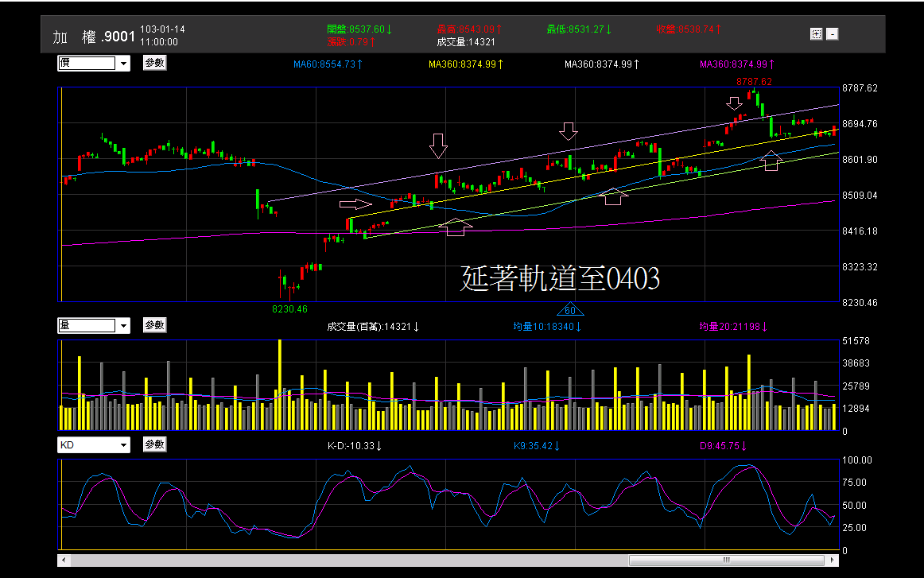The height and width of the screenshot is (578, 924).
Task: Zoom out using the minus icon
Action: coord(832,33)
